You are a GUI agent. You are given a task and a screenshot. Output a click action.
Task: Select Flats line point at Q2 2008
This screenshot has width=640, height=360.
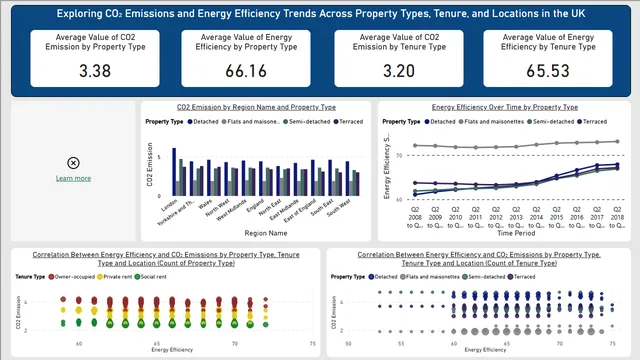(415, 145)
